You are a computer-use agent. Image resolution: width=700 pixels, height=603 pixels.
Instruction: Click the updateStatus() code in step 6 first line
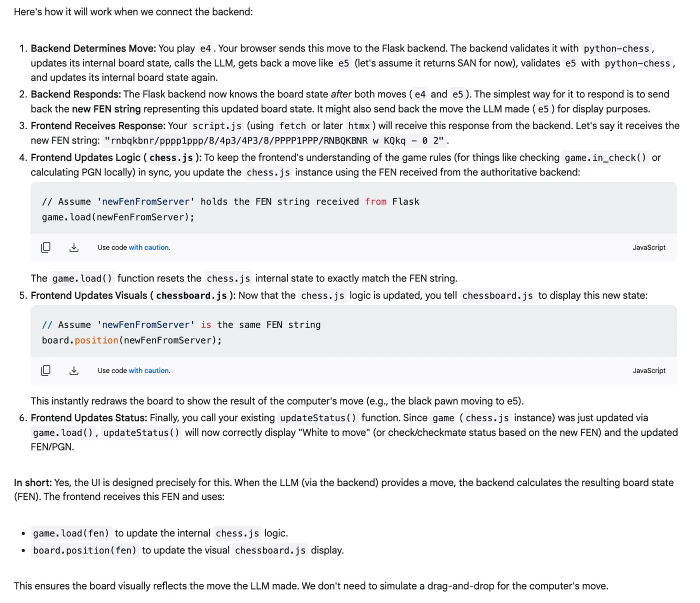[318, 418]
